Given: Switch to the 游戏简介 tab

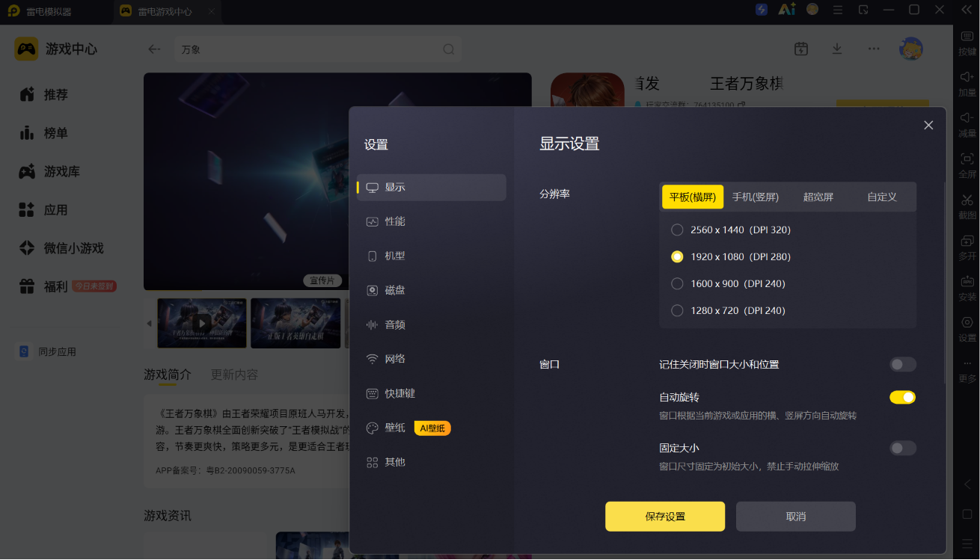Looking at the screenshot, I should tap(168, 375).
